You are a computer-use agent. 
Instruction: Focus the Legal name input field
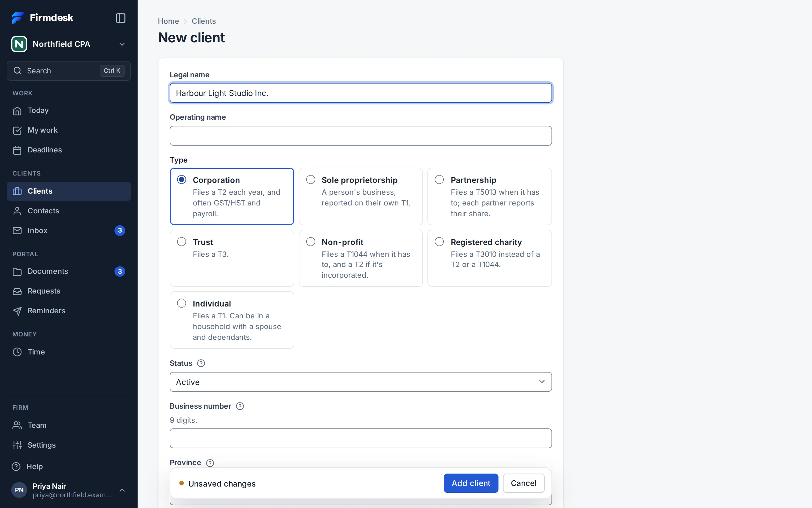coord(361,93)
